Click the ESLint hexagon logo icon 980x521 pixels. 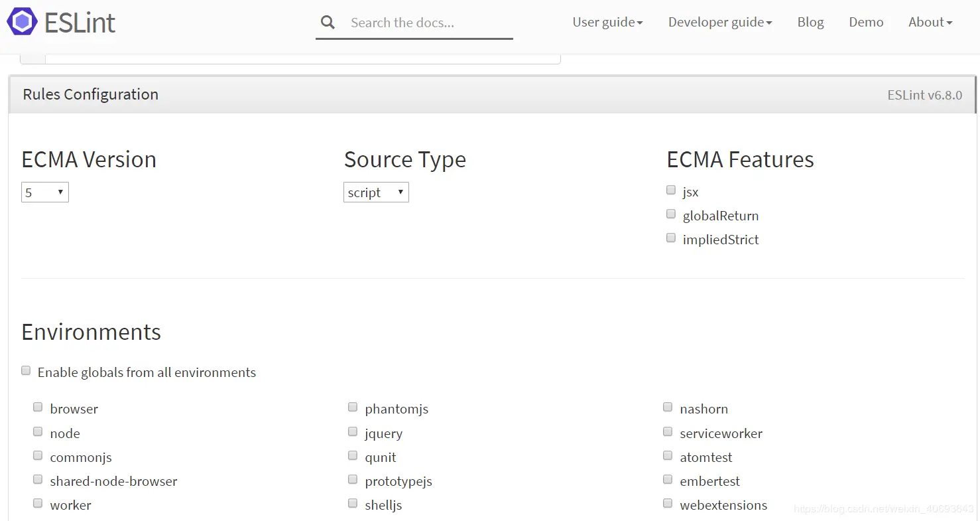pyautogui.click(x=23, y=22)
